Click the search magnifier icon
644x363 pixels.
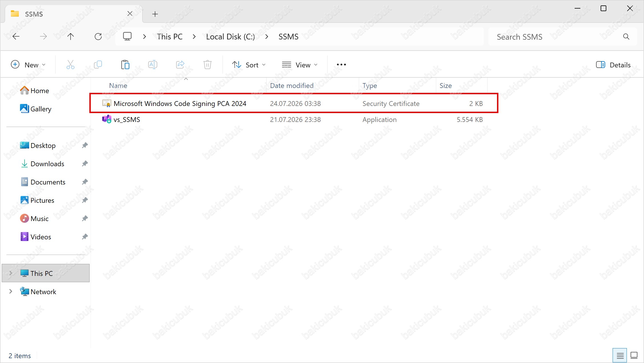[626, 37]
